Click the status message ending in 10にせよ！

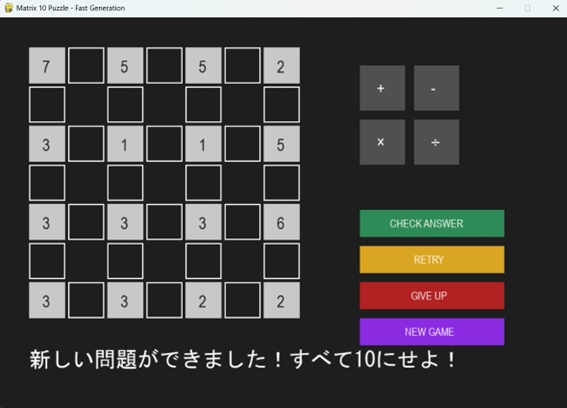coord(242,360)
